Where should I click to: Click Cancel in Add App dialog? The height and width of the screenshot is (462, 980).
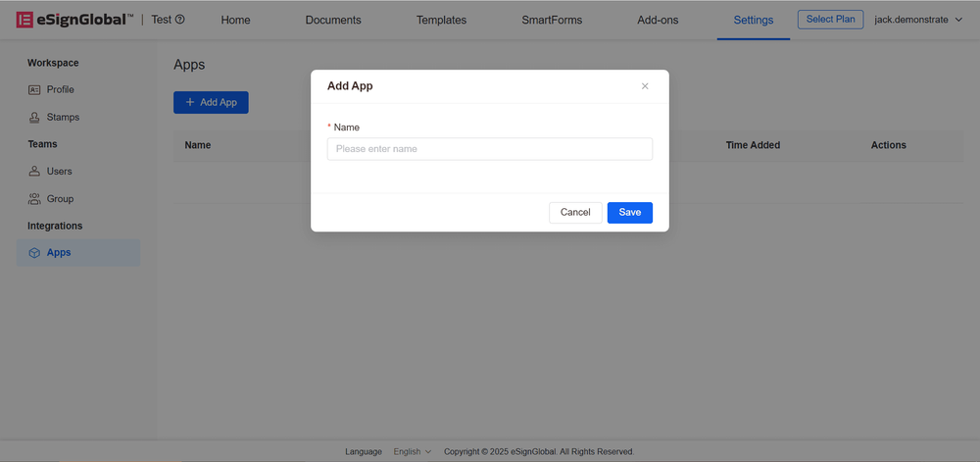575,212
